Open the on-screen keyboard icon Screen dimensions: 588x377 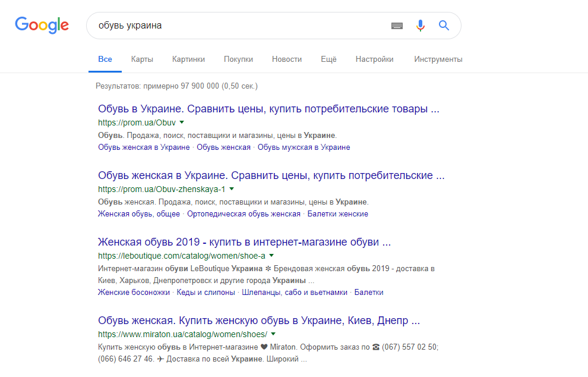397,26
